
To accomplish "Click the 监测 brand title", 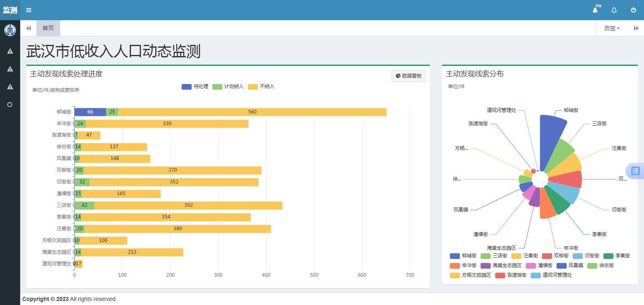I will [x=10, y=10].
